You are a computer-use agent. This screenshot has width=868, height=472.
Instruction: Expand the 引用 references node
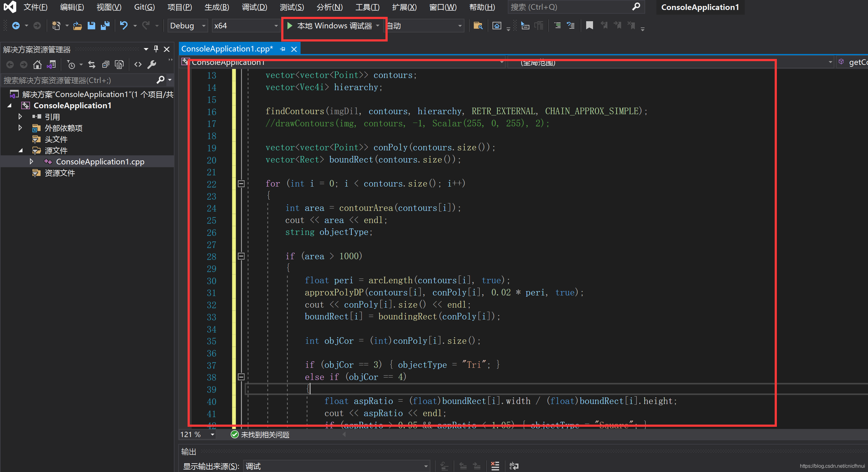coord(20,117)
